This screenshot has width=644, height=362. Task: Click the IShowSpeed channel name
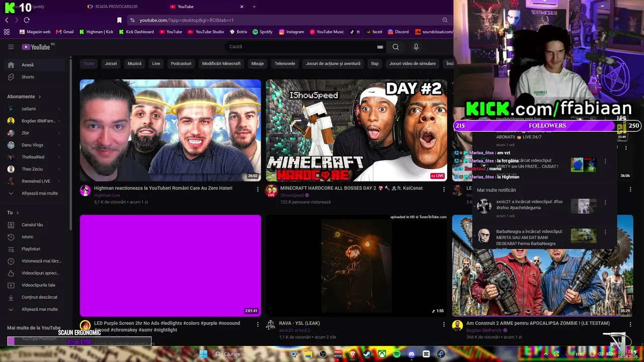(x=292, y=195)
